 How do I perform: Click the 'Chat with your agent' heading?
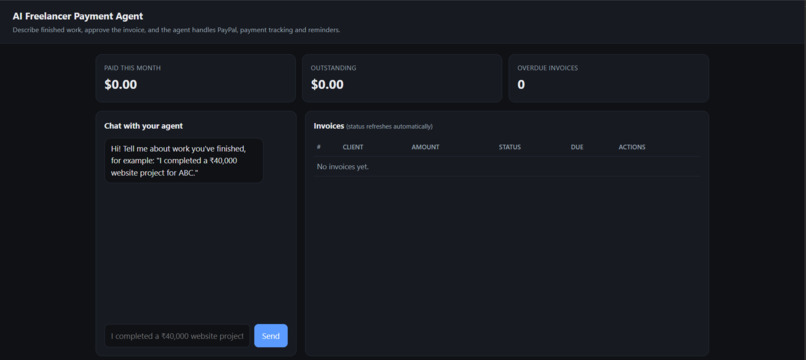143,126
